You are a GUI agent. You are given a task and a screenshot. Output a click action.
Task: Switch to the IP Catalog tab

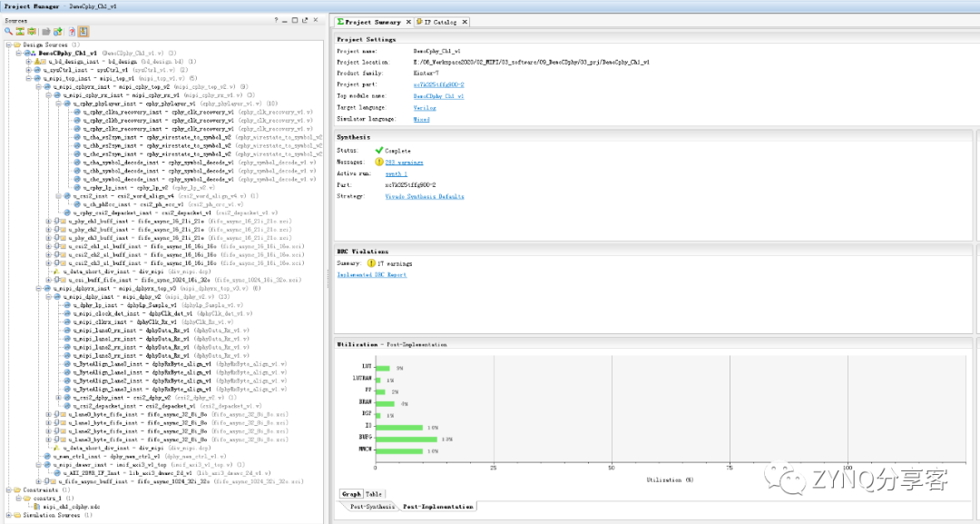coord(440,22)
